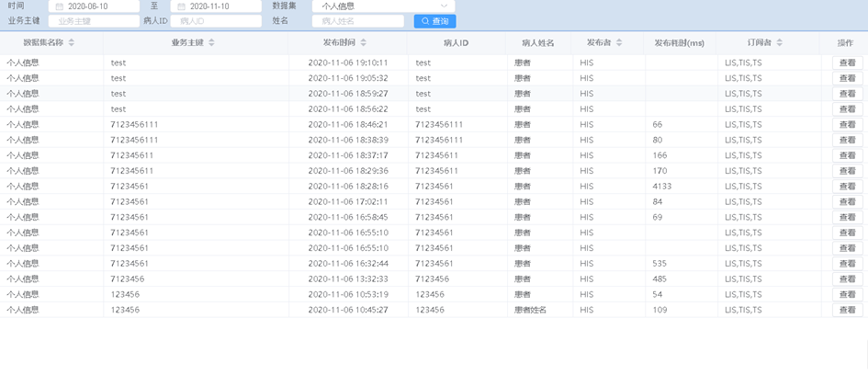Click patient name 患者姓名 in last row
868x375 pixels.
pos(530,310)
